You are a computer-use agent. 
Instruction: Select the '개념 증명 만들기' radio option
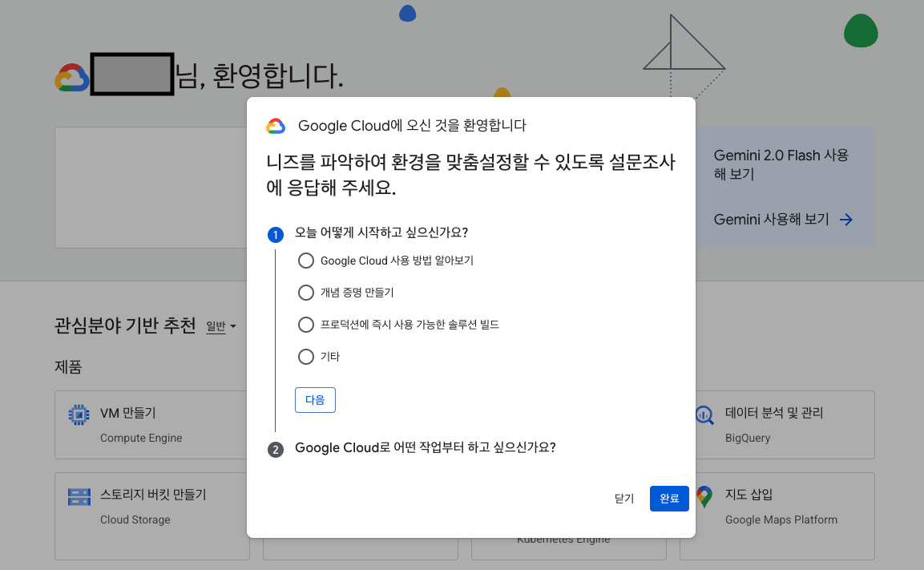(x=306, y=293)
